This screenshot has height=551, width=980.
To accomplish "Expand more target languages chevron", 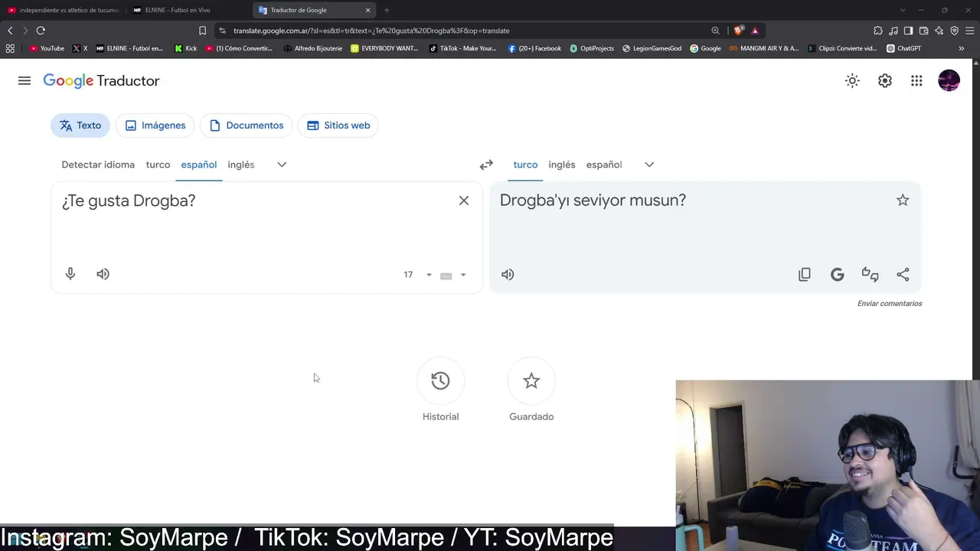I will pyautogui.click(x=649, y=165).
